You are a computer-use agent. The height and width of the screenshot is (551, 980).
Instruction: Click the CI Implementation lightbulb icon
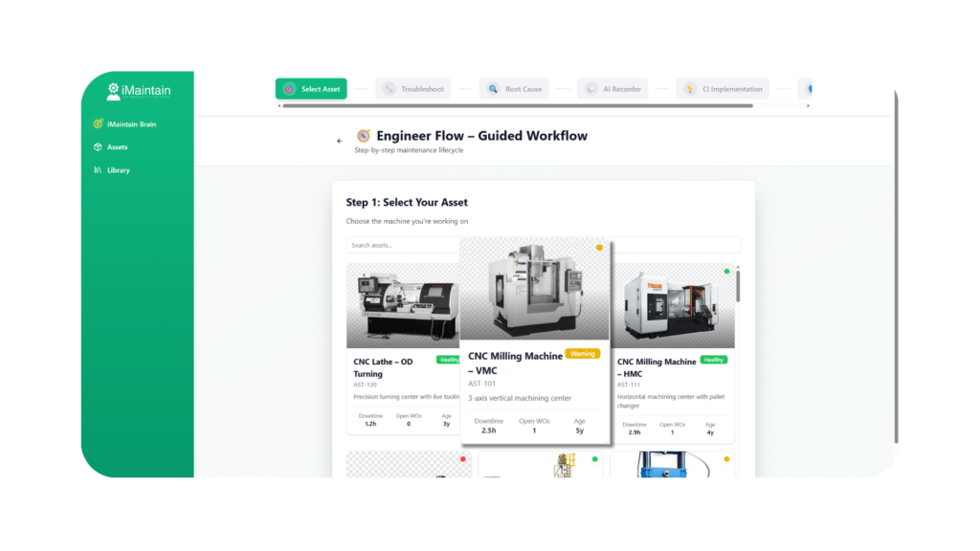[x=690, y=89]
